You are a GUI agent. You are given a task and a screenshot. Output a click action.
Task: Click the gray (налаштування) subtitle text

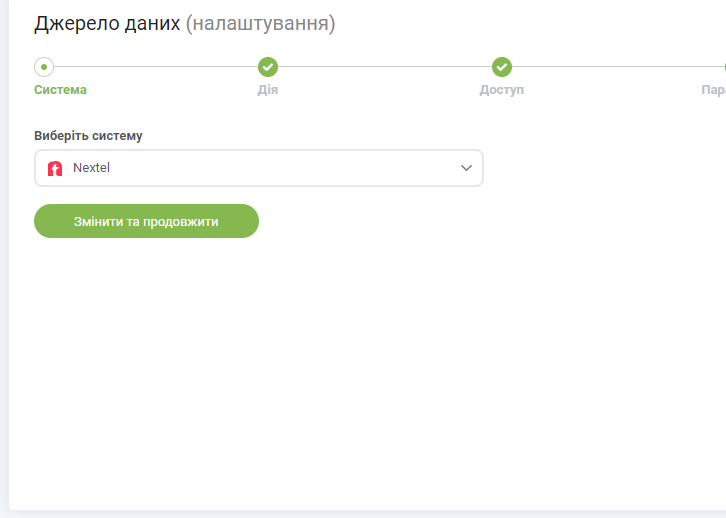pyautogui.click(x=260, y=24)
